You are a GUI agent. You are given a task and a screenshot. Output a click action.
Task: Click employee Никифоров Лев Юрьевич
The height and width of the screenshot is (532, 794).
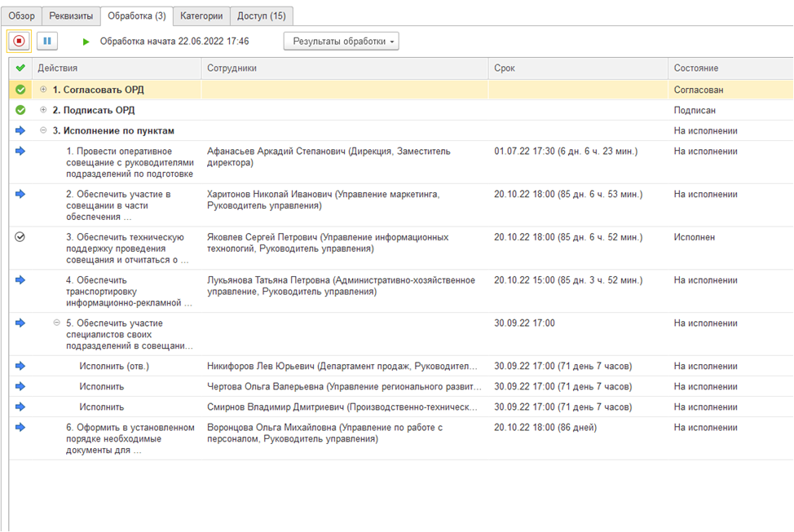click(342, 366)
